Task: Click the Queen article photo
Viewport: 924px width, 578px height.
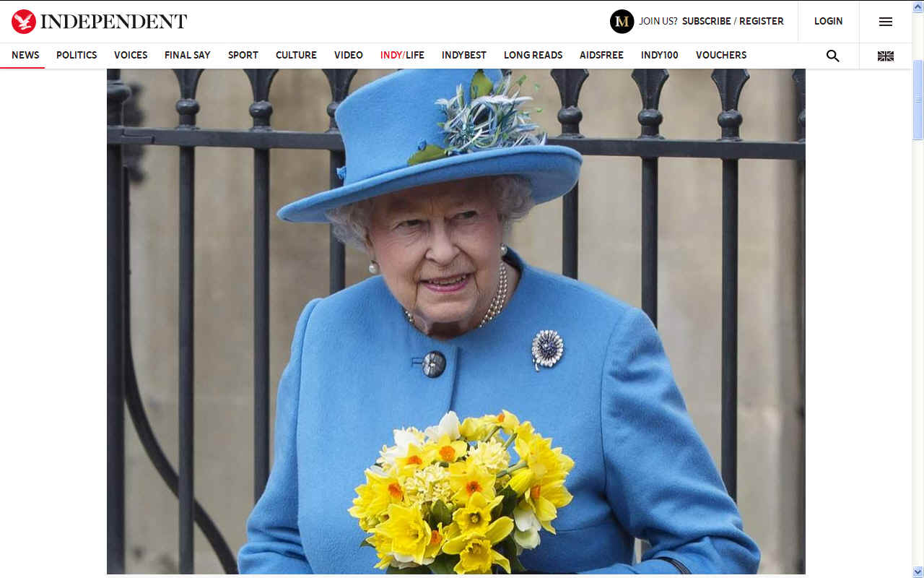Action: 456,322
